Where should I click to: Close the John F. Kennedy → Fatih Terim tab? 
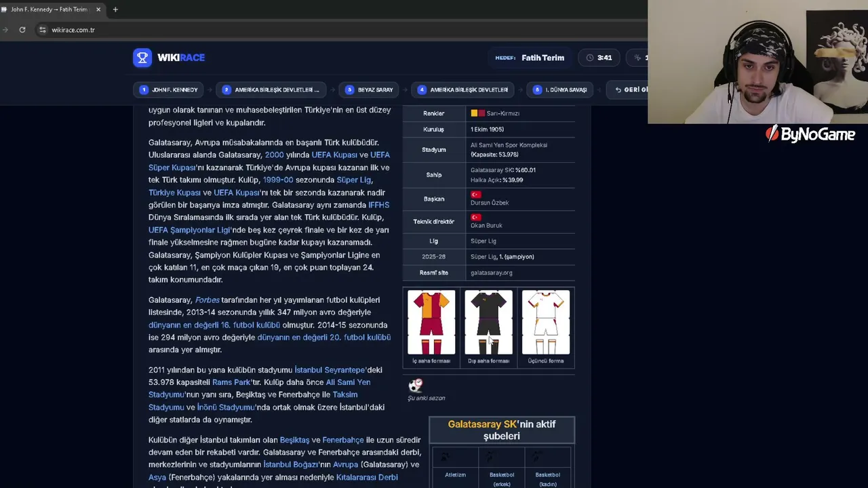click(x=98, y=9)
